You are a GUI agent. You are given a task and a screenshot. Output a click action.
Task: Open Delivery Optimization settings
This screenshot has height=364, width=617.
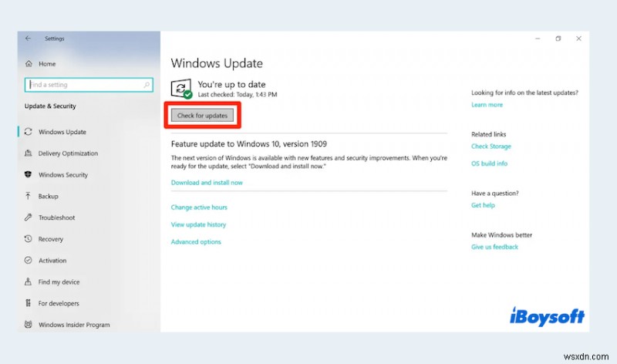68,153
